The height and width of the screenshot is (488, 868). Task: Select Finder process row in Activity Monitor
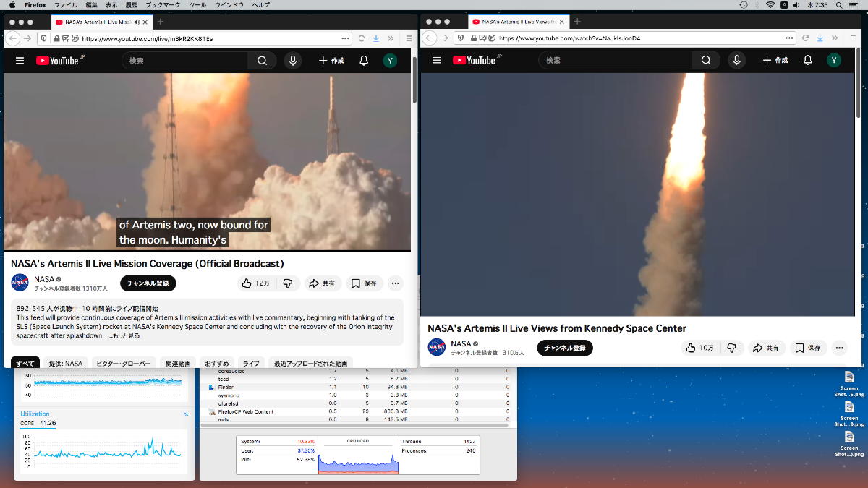[x=359, y=387]
